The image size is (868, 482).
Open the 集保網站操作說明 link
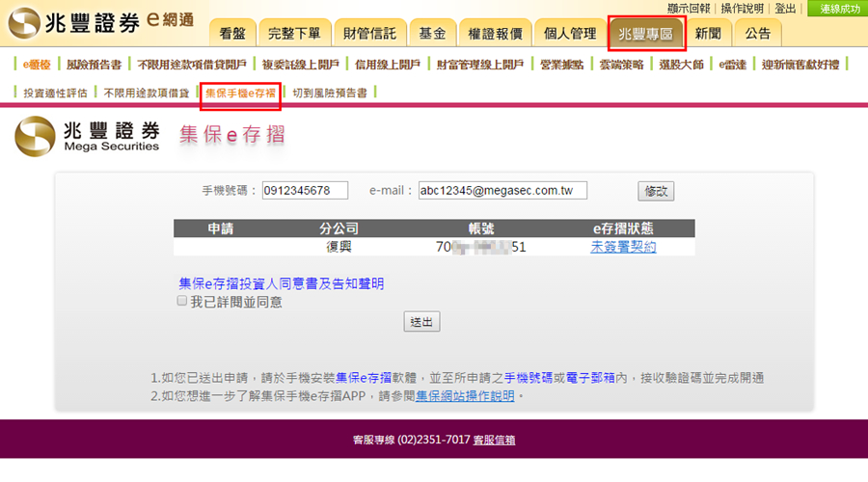[x=465, y=396]
